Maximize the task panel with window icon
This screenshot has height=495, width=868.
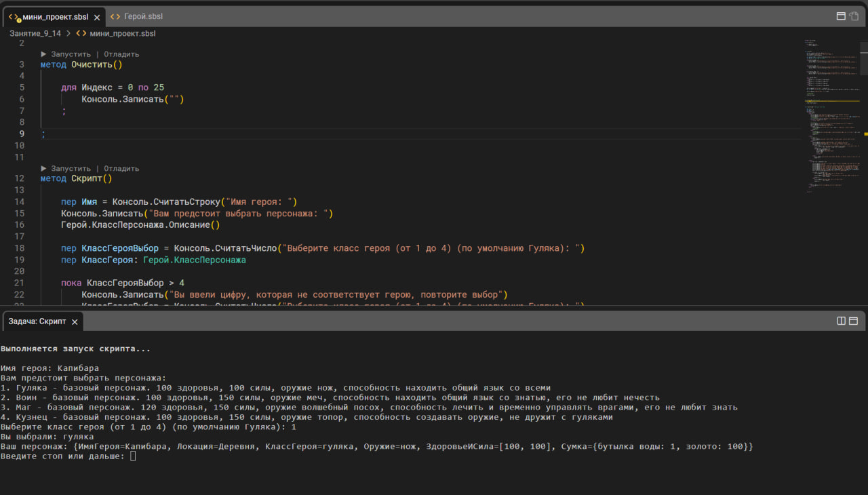click(x=854, y=321)
